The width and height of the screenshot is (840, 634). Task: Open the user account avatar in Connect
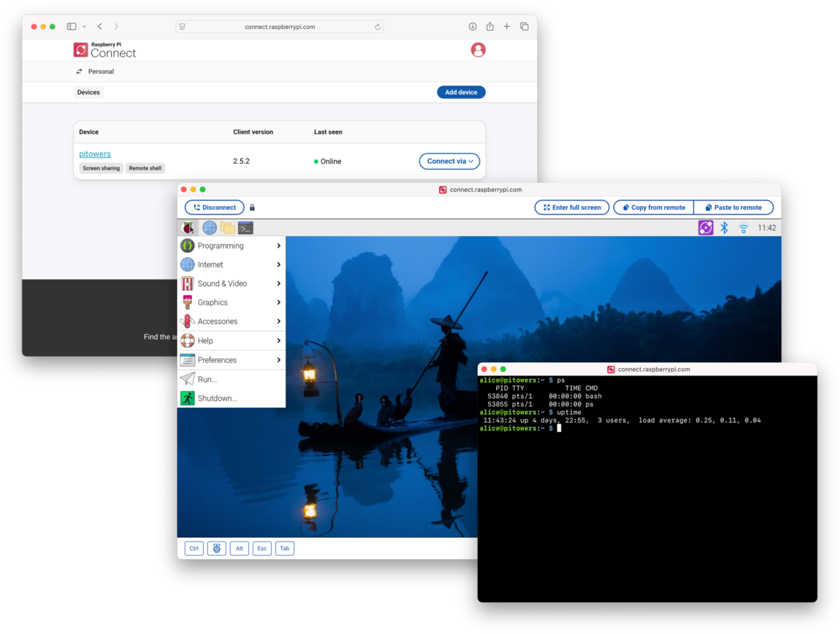(x=478, y=50)
